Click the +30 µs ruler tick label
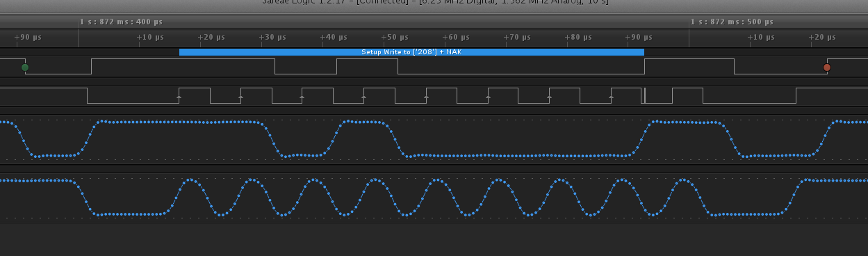 click(273, 37)
